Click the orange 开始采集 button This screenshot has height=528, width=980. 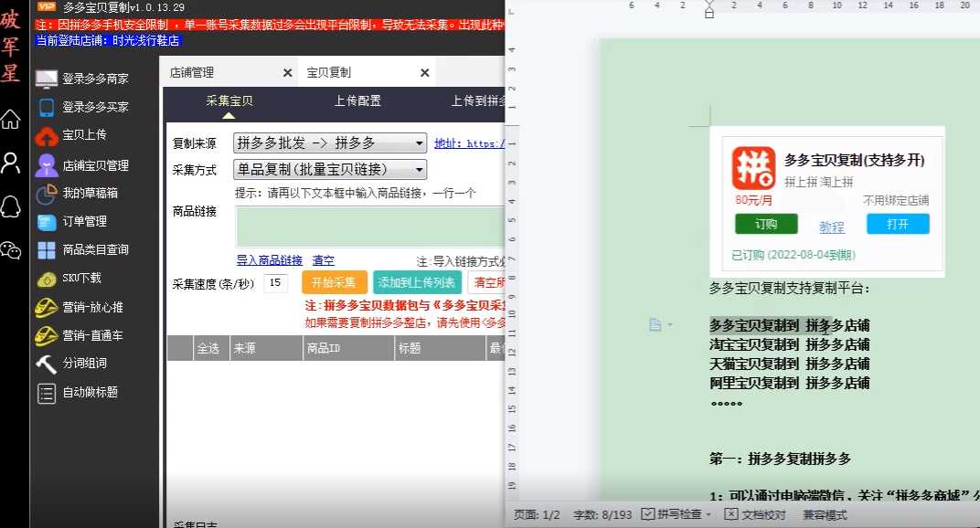334,282
